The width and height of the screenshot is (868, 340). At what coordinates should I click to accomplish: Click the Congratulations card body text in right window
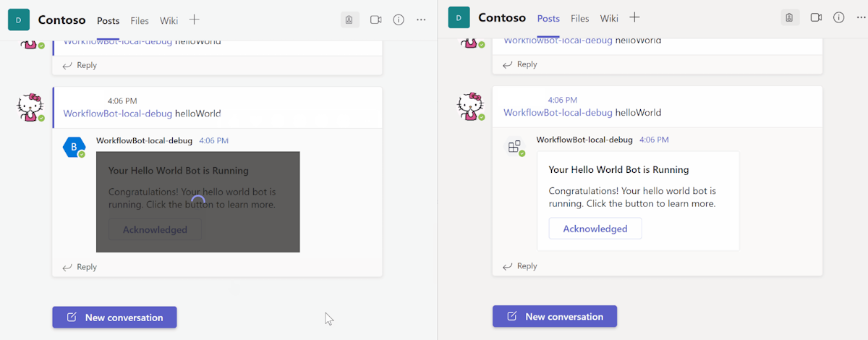pyautogui.click(x=632, y=197)
